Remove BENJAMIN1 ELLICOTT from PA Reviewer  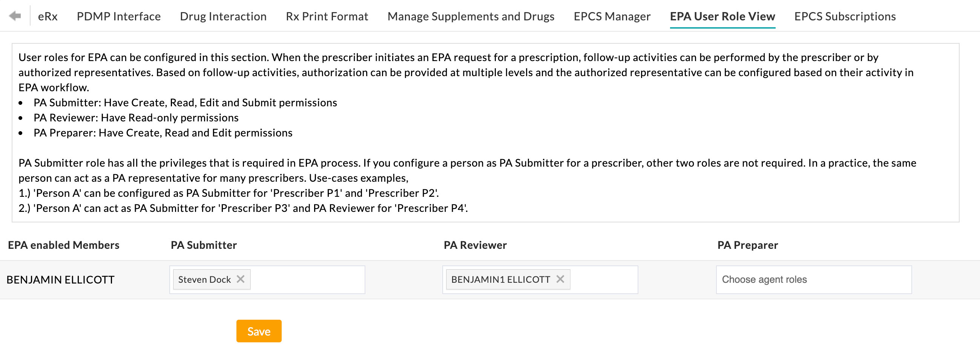coord(561,279)
